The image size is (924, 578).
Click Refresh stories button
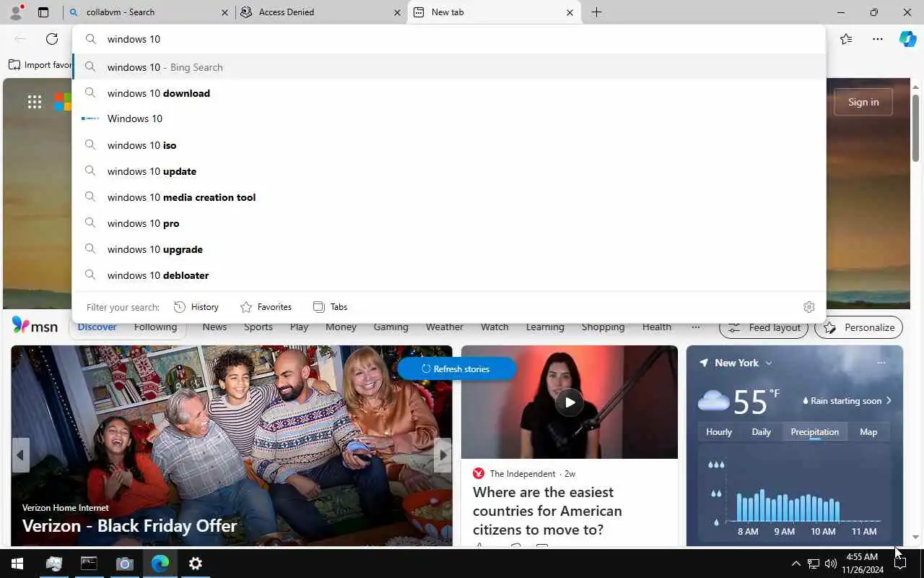(x=456, y=368)
